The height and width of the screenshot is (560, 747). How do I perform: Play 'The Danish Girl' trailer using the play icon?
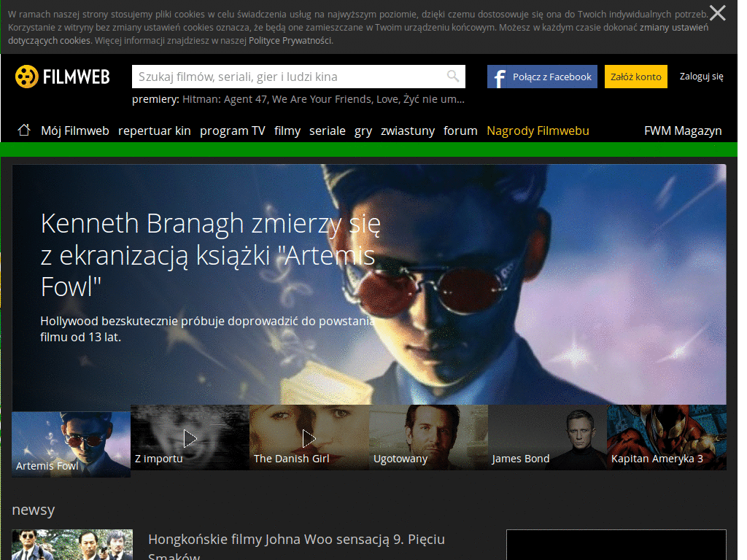[309, 438]
